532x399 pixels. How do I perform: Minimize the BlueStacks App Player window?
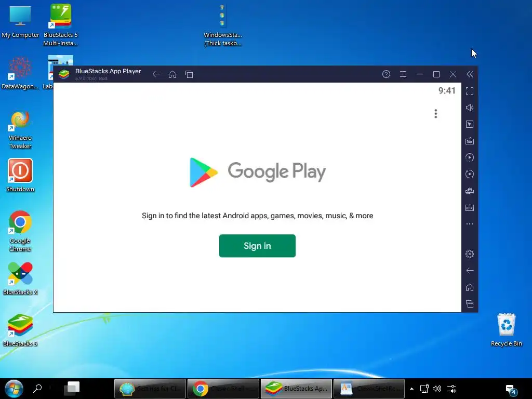click(x=420, y=74)
